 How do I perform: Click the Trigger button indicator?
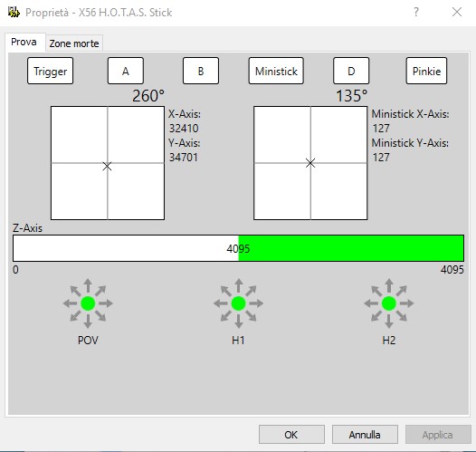(x=50, y=71)
